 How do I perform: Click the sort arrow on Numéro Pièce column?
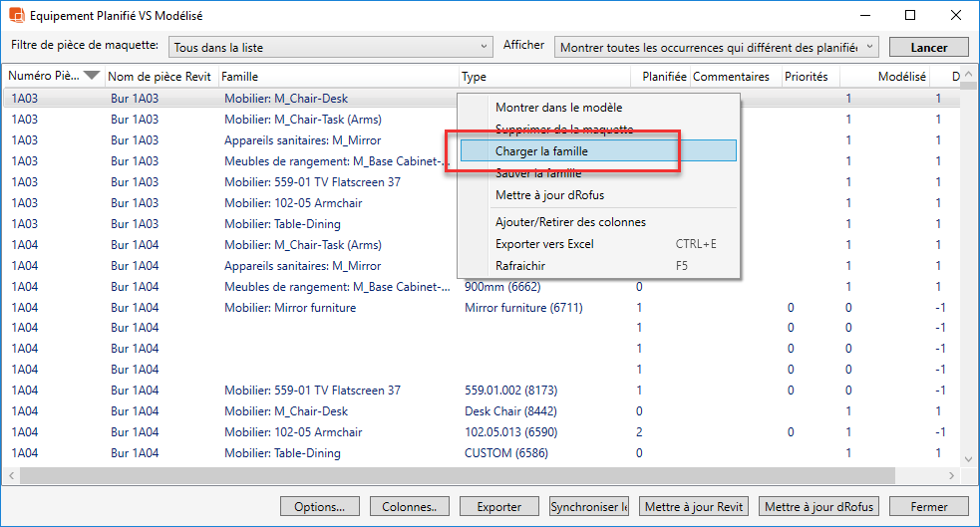(92, 76)
